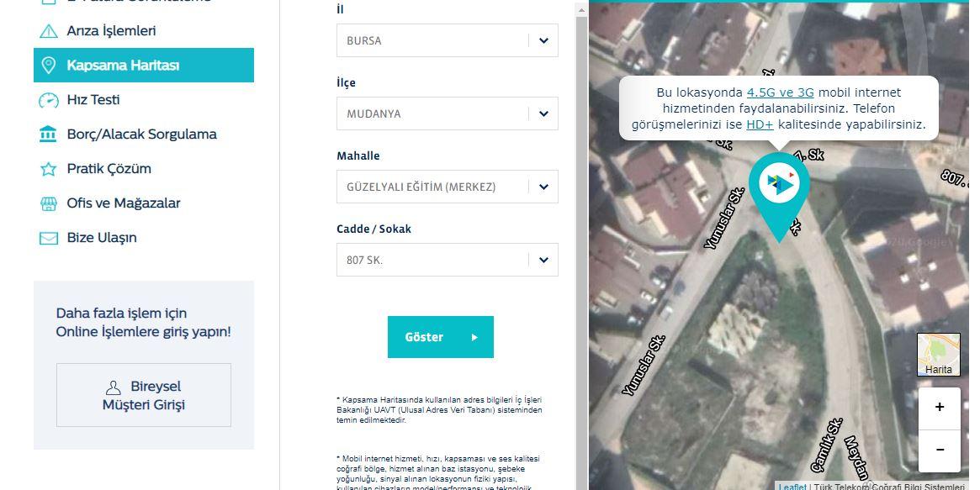The image size is (980, 490).
Task: Click the Hız Testi speedometer icon
Action: click(48, 100)
